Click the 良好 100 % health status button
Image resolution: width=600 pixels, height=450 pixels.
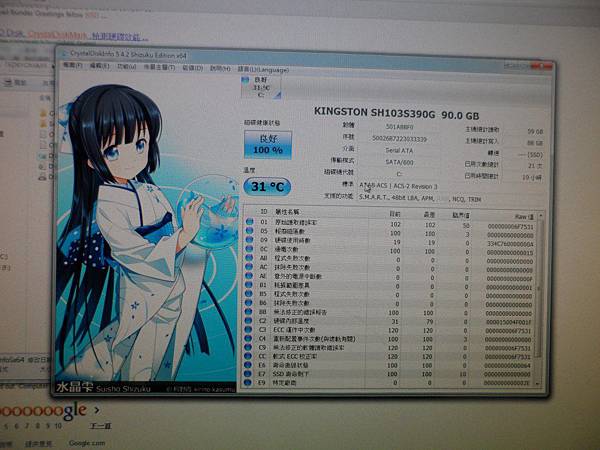[268, 144]
